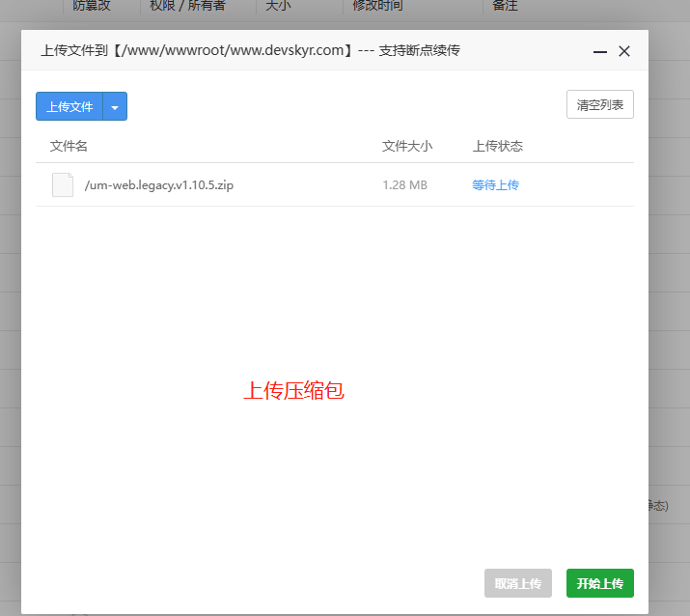Click the 上传文件 upload button
Screen dimensions: 690x616
[x=69, y=106]
